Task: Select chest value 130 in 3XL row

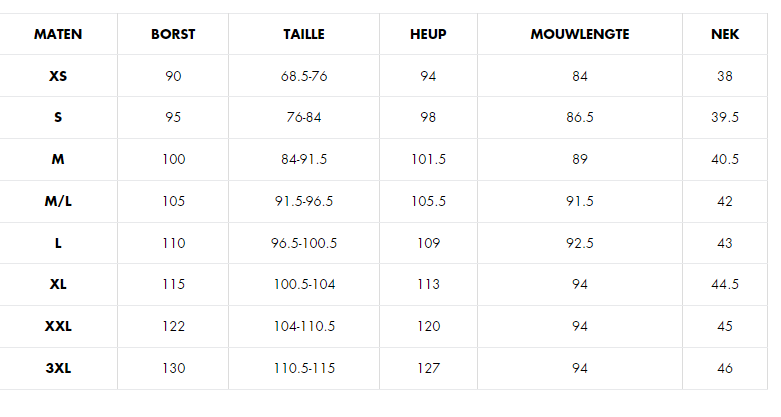Action: [x=173, y=368]
